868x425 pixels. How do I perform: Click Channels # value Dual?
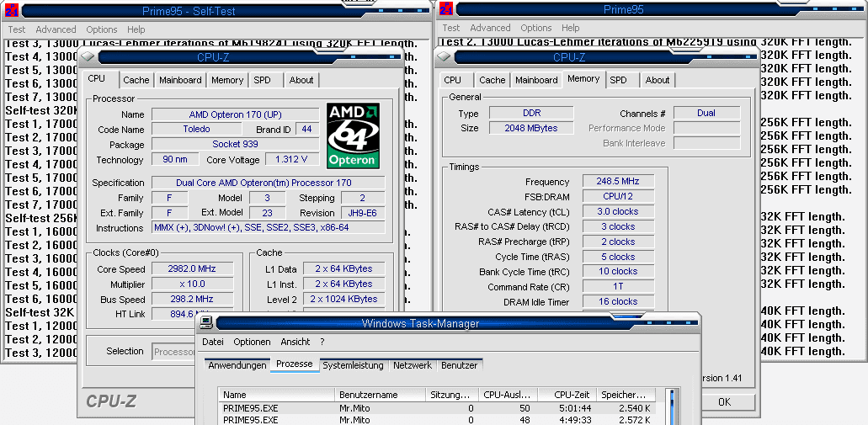(x=706, y=113)
